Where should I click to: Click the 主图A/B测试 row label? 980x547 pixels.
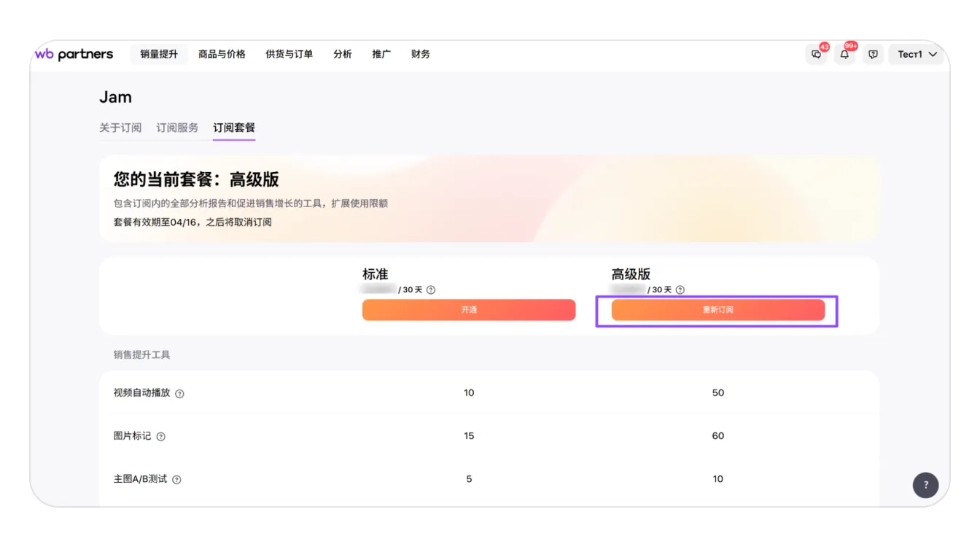pyautogui.click(x=140, y=478)
